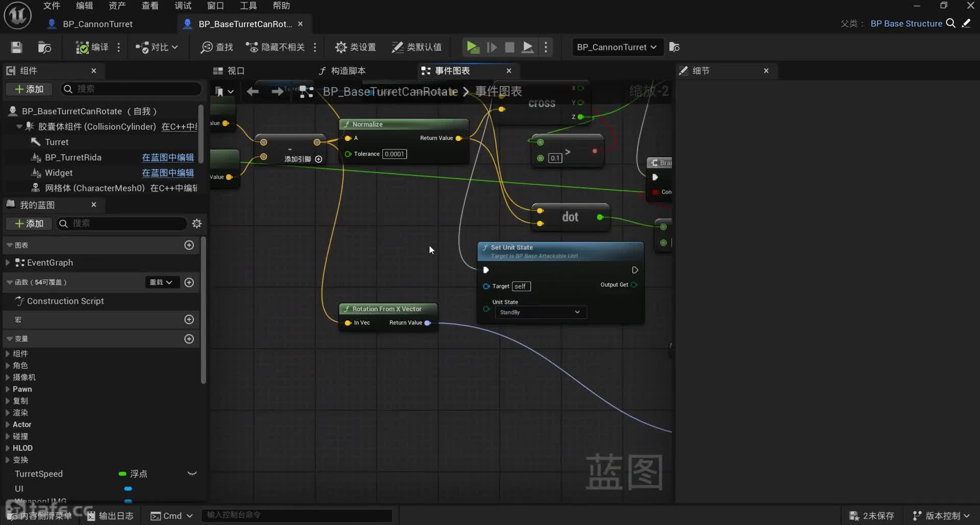Viewport: 980px width, 525px height.
Task: Click the Add Pin button on the subtract node
Action: 318,159
